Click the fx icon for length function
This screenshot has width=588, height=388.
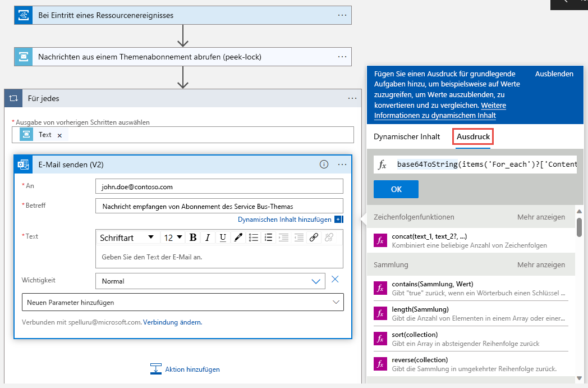(380, 313)
